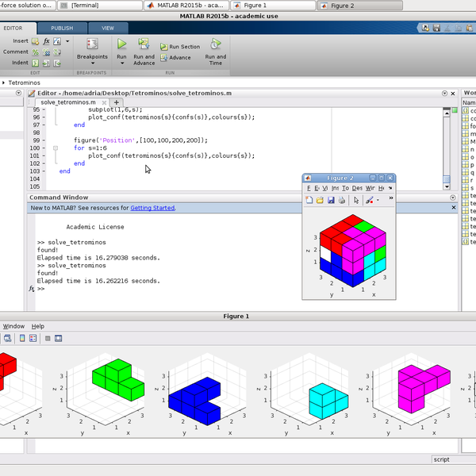Open the Window menu in Figure 1
This screenshot has width=476, height=476.
click(13, 326)
